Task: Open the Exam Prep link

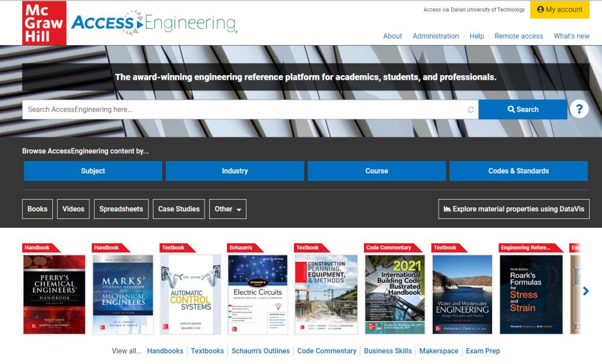Action: pos(483,351)
